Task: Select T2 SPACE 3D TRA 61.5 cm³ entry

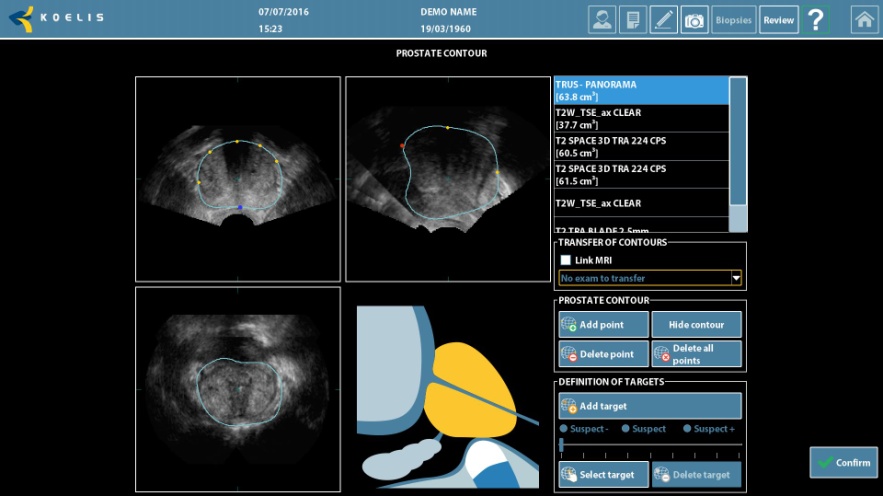Action: tap(641, 175)
